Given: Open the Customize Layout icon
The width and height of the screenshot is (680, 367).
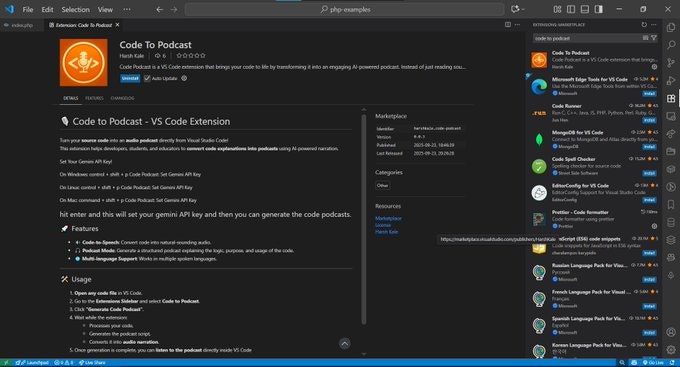Looking at the screenshot, I should click(x=557, y=9).
